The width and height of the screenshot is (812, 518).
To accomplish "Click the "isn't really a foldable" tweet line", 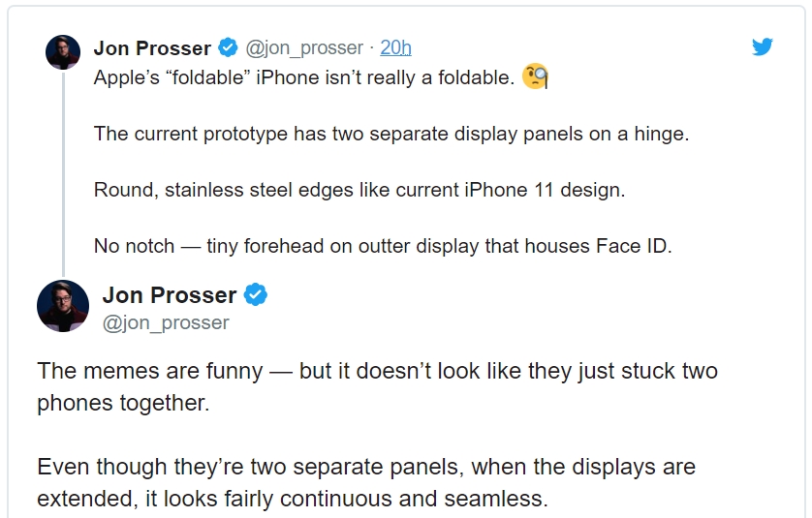I will point(303,78).
